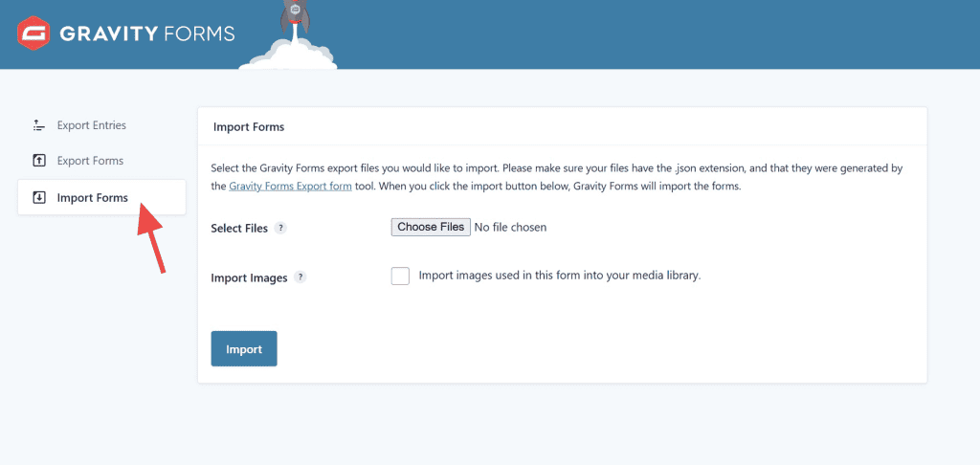The width and height of the screenshot is (980, 465).
Task: Follow the Gravity Forms Export form link
Action: (x=290, y=187)
